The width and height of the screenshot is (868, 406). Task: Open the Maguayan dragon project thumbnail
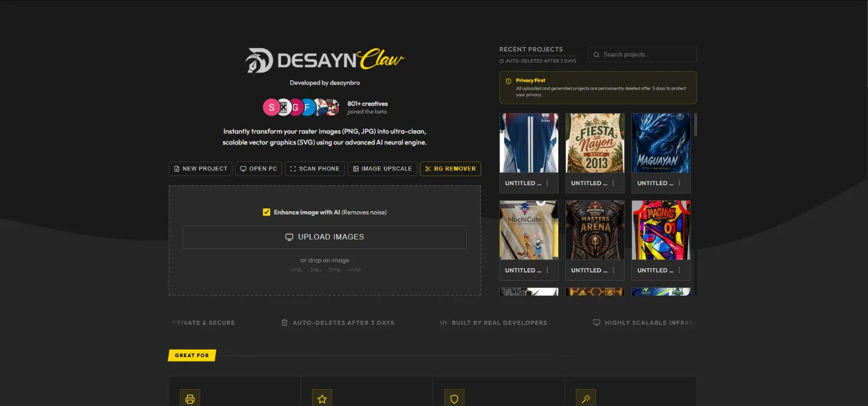661,143
